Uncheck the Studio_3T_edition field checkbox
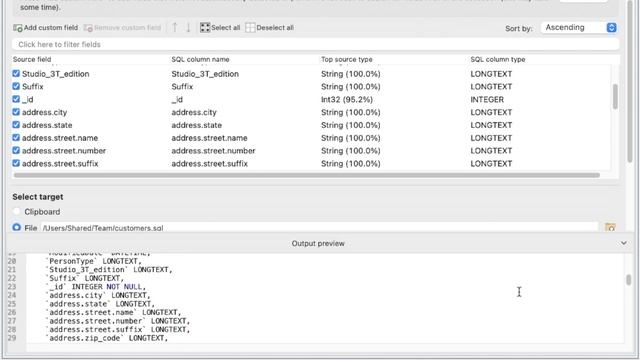640x360 pixels. [x=16, y=73]
